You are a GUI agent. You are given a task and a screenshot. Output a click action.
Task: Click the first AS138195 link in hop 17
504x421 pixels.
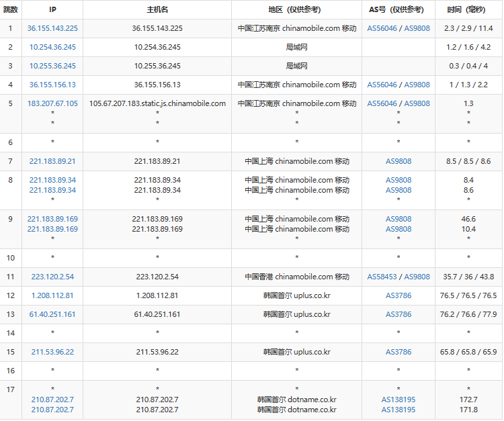pyautogui.click(x=398, y=400)
